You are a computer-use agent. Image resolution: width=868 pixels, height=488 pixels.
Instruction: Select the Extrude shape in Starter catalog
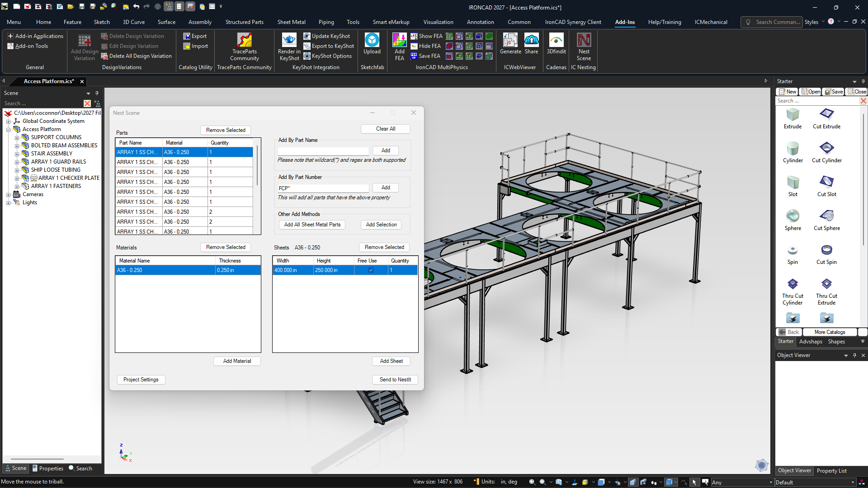click(793, 119)
